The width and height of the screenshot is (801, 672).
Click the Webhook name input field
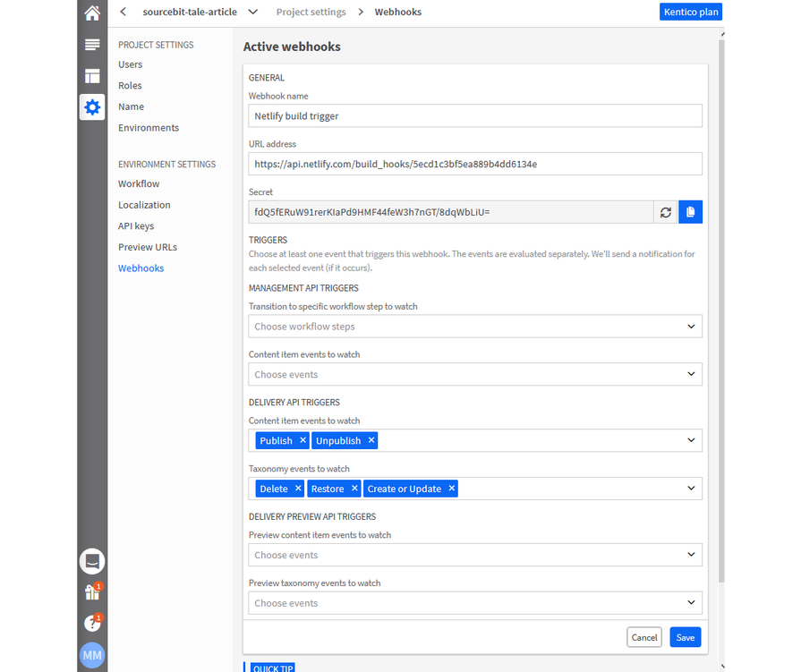point(474,116)
